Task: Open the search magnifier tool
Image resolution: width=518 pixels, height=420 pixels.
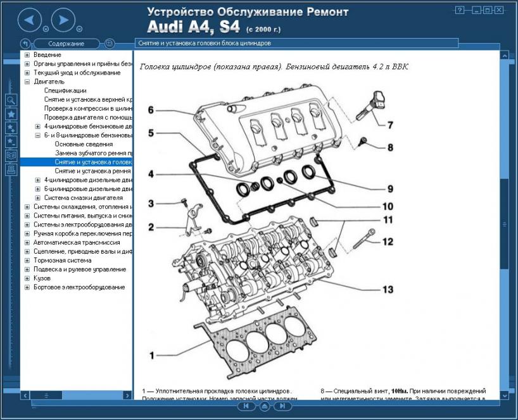Action: pos(11,100)
